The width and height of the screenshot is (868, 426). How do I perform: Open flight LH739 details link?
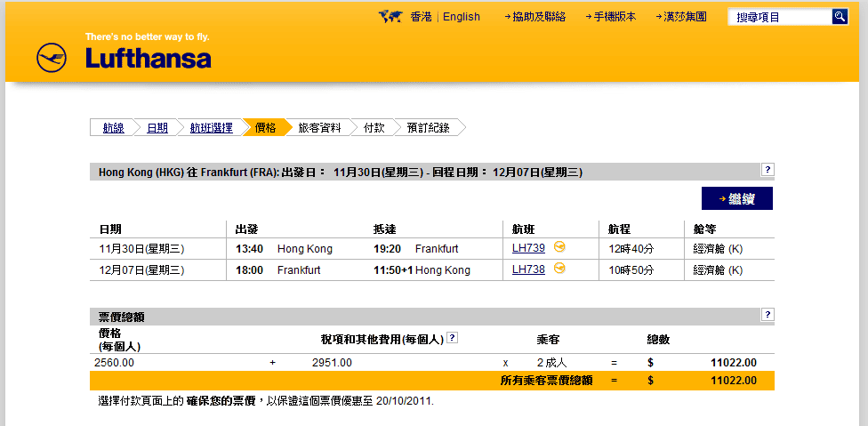[528, 248]
